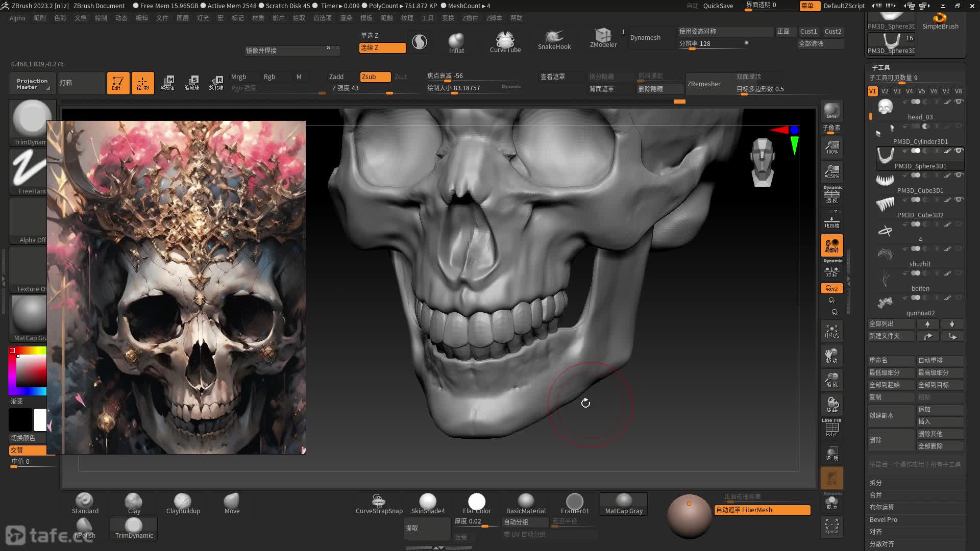
Task: Click the AC50% zoom icon
Action: pyautogui.click(x=832, y=172)
